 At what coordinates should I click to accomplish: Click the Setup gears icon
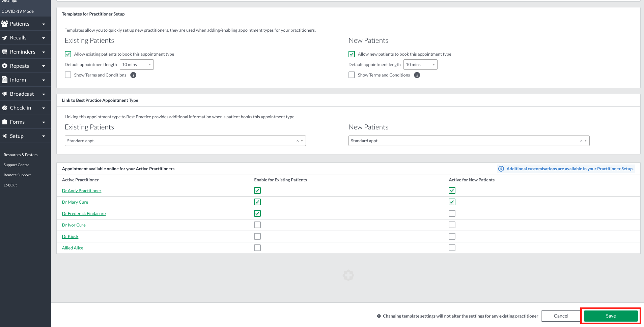click(5, 136)
